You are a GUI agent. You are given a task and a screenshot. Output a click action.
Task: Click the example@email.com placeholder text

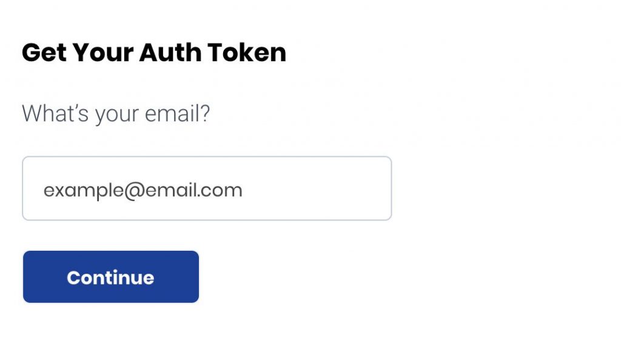(x=143, y=190)
